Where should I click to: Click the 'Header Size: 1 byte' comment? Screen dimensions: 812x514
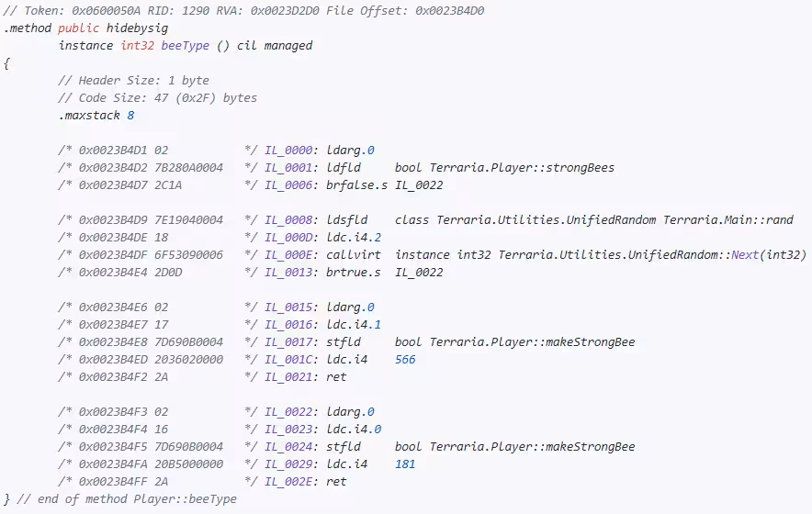click(x=133, y=81)
